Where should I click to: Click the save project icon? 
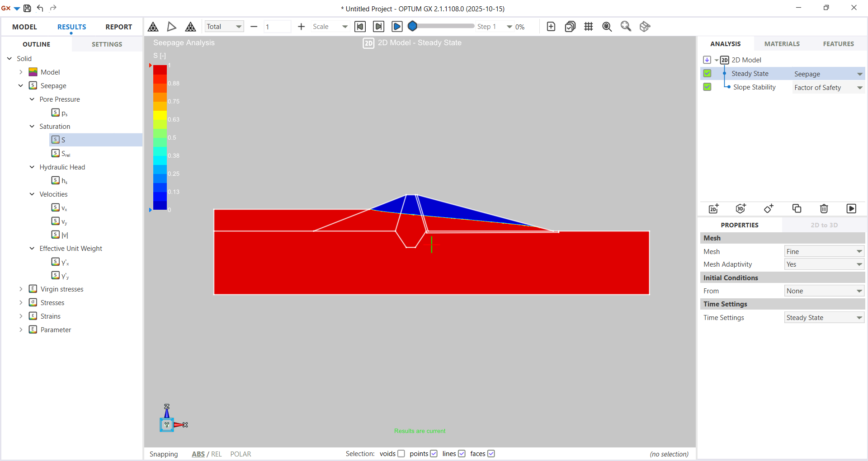tap(27, 8)
